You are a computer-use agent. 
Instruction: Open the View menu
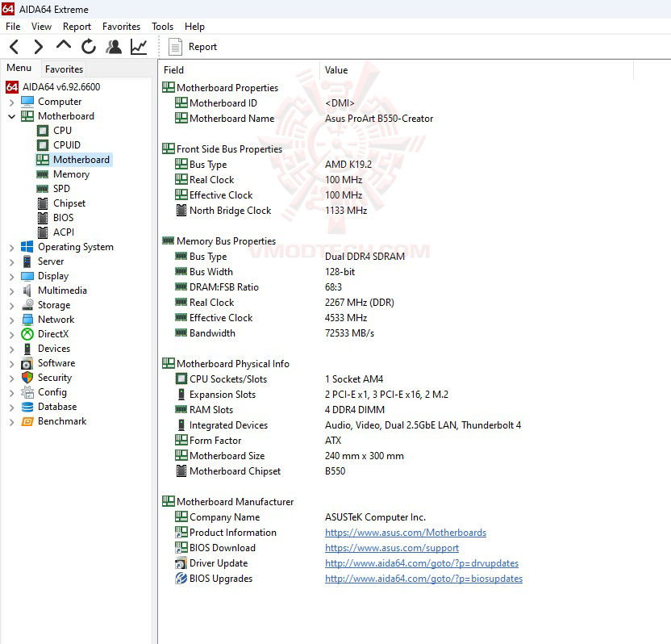pos(41,27)
